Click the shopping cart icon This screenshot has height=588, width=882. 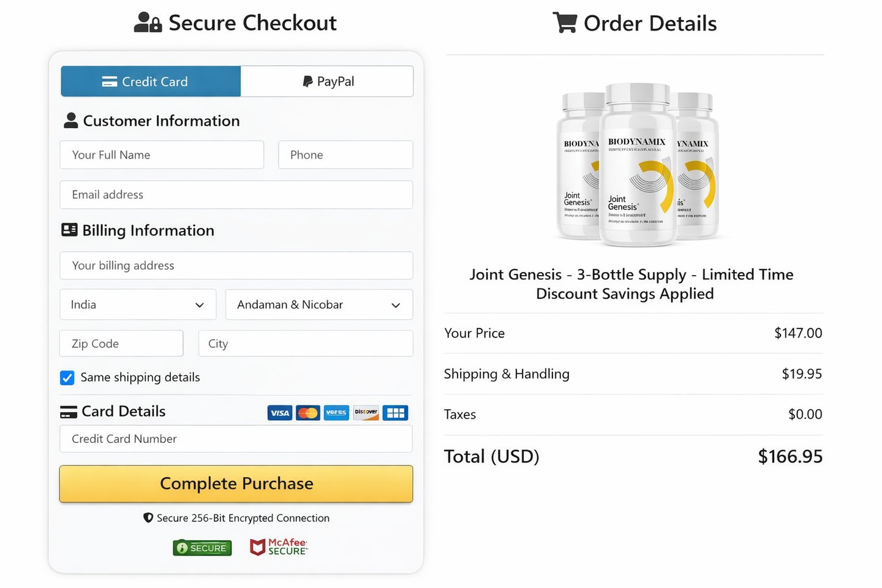564,23
